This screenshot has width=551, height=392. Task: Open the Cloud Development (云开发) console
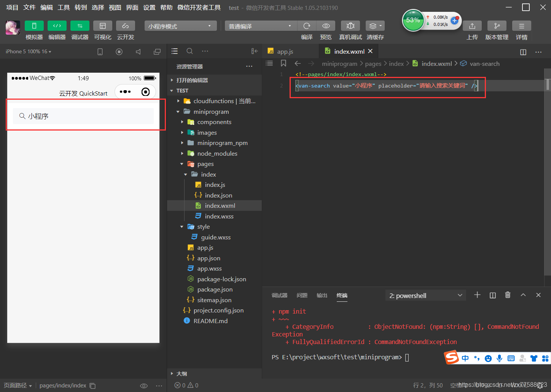(x=126, y=25)
